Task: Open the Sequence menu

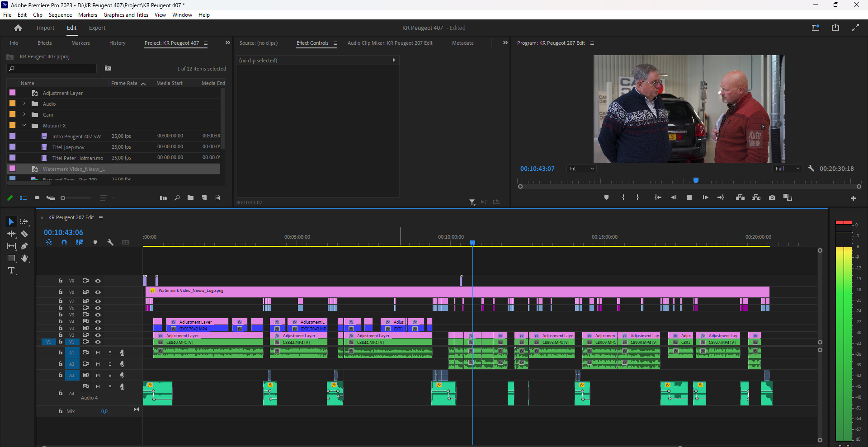Action: (x=60, y=15)
